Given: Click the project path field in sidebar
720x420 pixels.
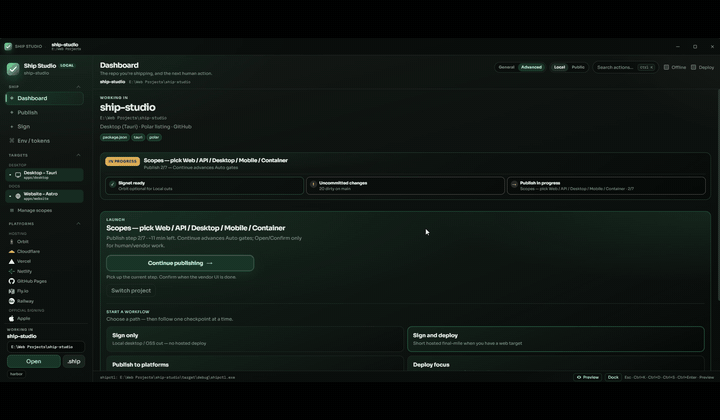Looking at the screenshot, I should 45,347.
